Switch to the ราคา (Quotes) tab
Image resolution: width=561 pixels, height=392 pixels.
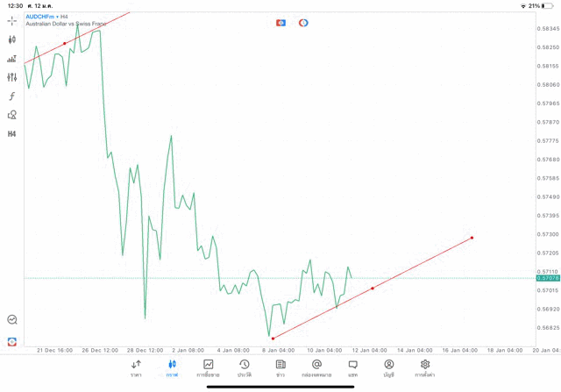(136, 368)
